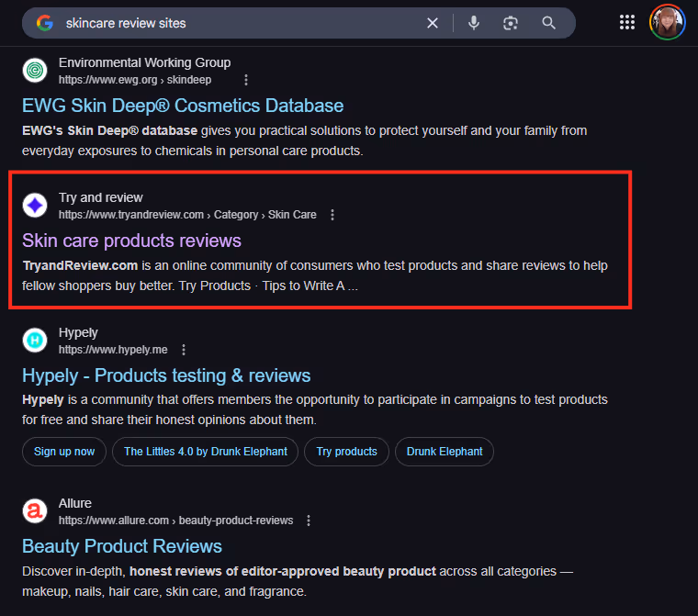Click the hypely.me URL text
Image resolution: width=698 pixels, height=616 pixels.
click(113, 350)
